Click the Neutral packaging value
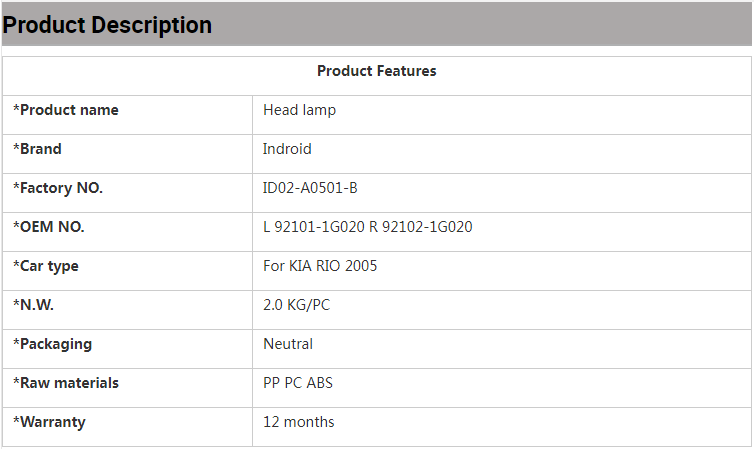Image resolution: width=754 pixels, height=449 pixels. [x=288, y=344]
